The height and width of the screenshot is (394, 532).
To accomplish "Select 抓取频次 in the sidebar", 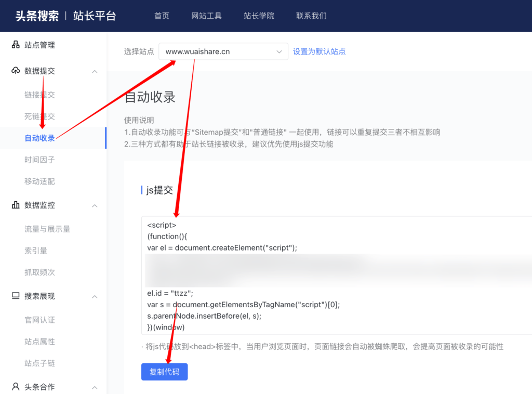I will click(39, 272).
